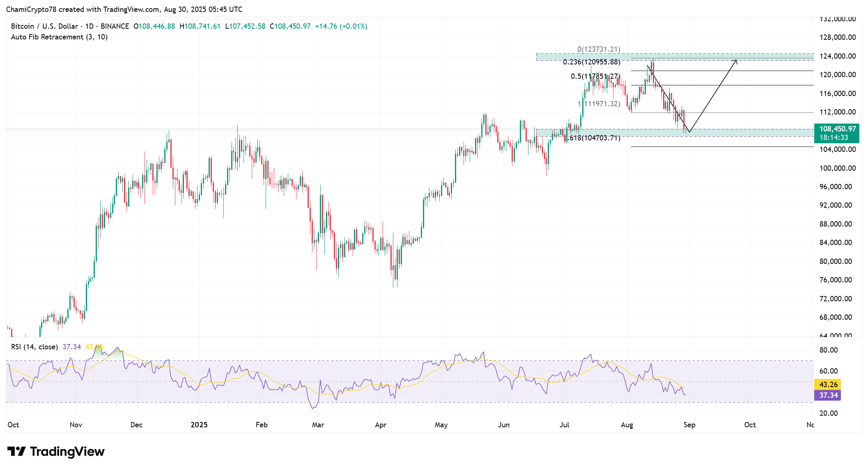This screenshot has width=868, height=470.
Task: Click the 0.236(120955.88) Fib level label
Action: (x=591, y=62)
